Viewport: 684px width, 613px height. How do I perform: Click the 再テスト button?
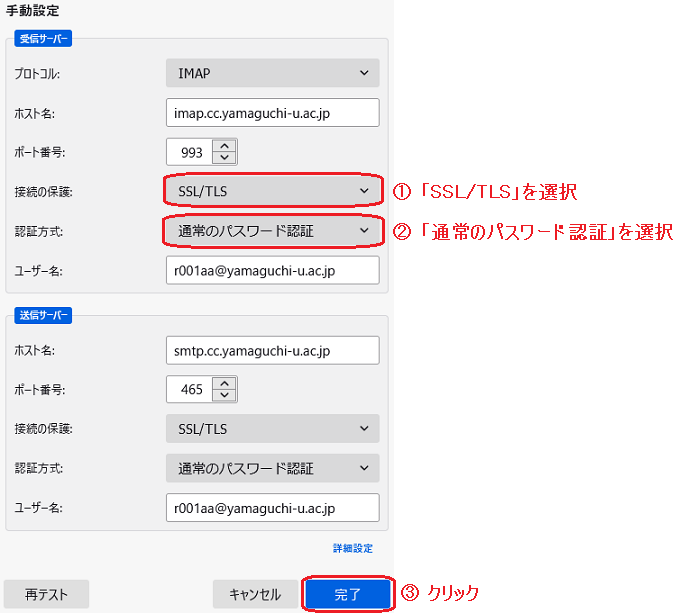(46, 594)
